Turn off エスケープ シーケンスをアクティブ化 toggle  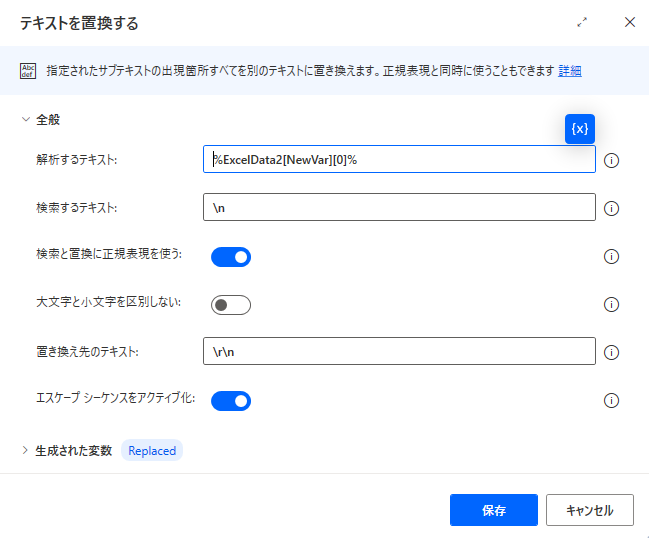pyautogui.click(x=231, y=401)
